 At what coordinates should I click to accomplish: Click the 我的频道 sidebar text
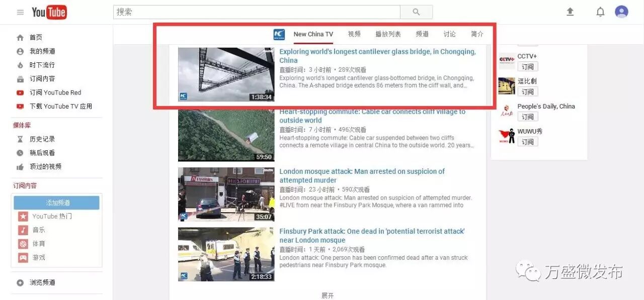click(42, 51)
